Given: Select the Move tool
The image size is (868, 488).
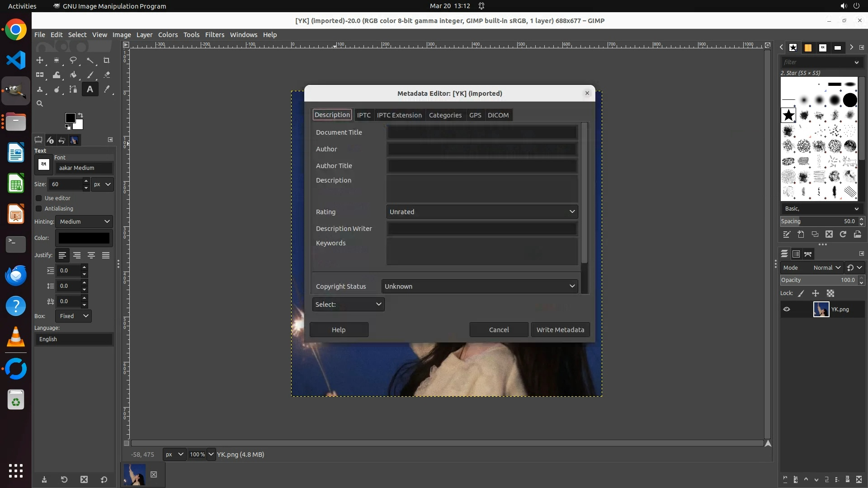Looking at the screenshot, I should click(40, 60).
